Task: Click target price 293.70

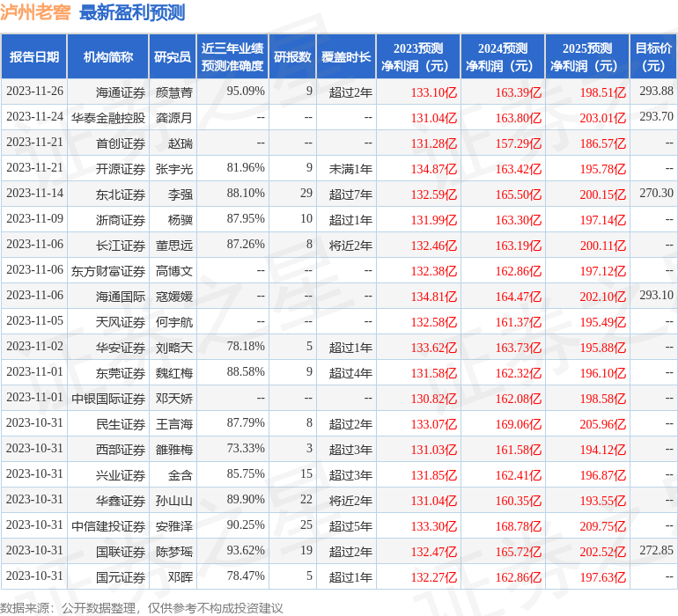Action: [x=656, y=117]
